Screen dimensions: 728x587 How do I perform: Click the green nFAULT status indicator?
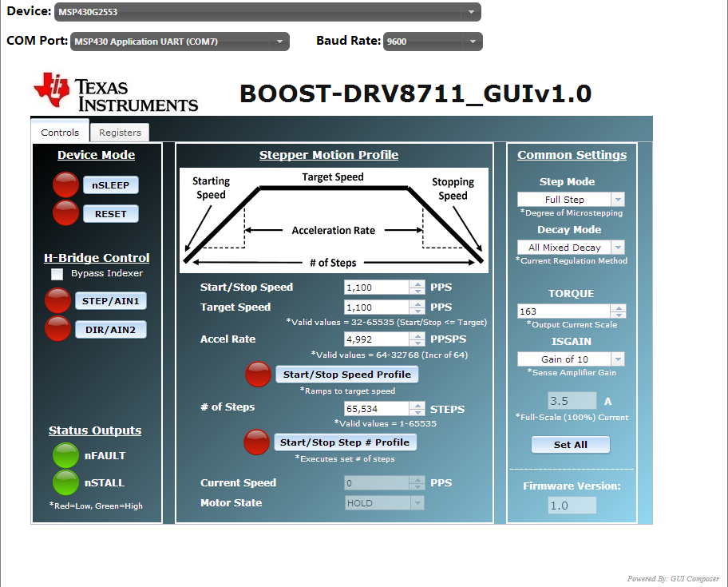[65, 455]
